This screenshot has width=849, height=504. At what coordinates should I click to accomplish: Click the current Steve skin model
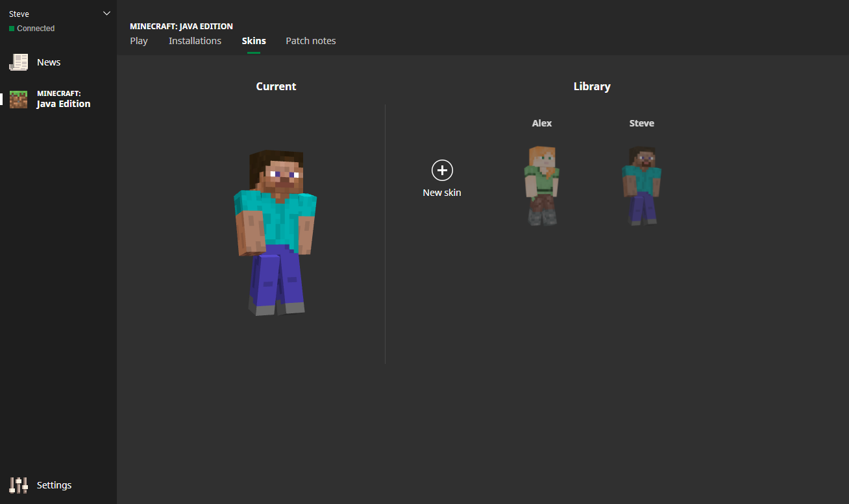[x=276, y=232]
